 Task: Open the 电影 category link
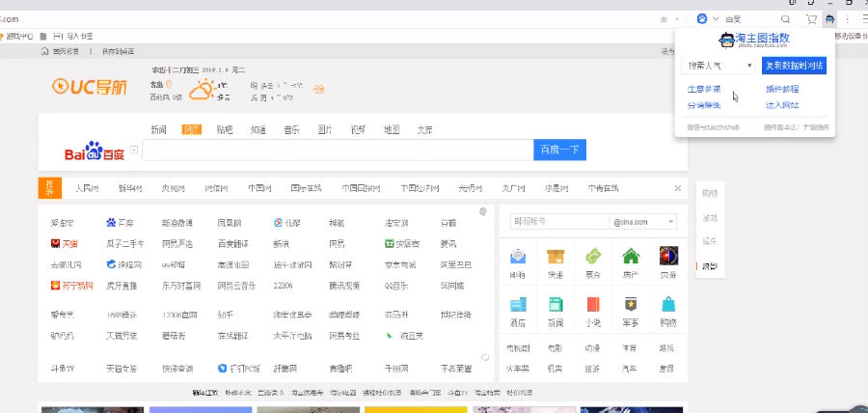point(555,348)
